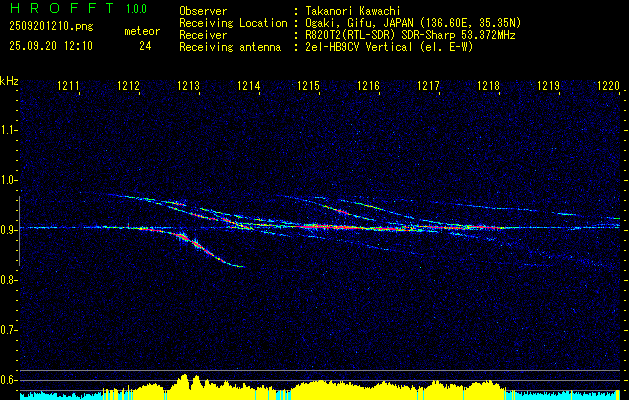The height and width of the screenshot is (400, 629).
Task: Click the bright descending echo ending near 1214
Action: click(x=201, y=247)
